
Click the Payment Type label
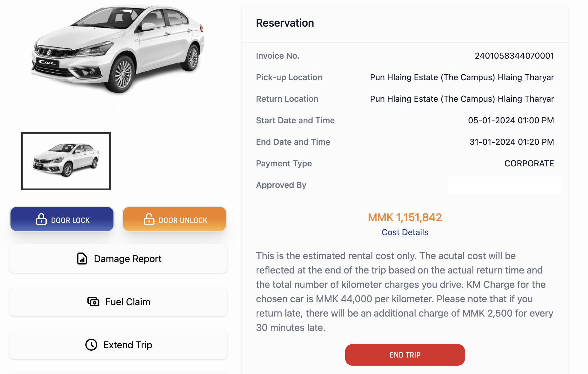tap(284, 163)
